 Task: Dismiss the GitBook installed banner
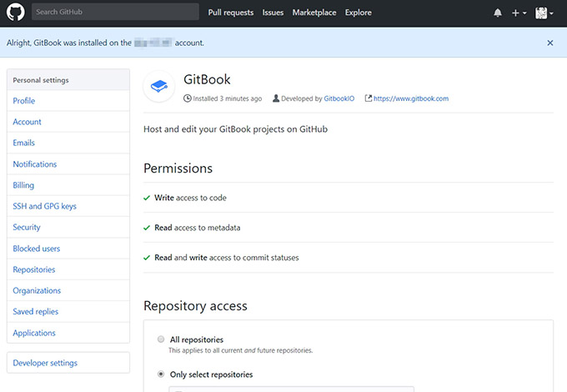point(550,43)
